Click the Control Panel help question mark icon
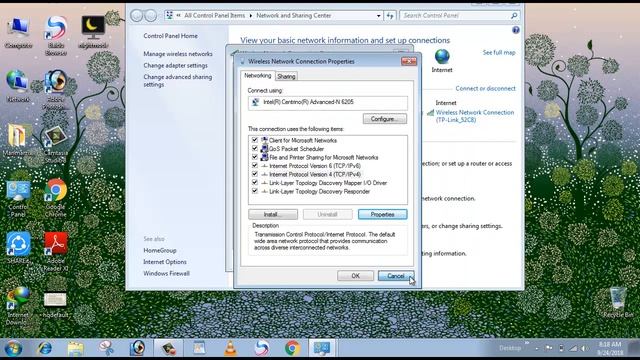 [516, 30]
